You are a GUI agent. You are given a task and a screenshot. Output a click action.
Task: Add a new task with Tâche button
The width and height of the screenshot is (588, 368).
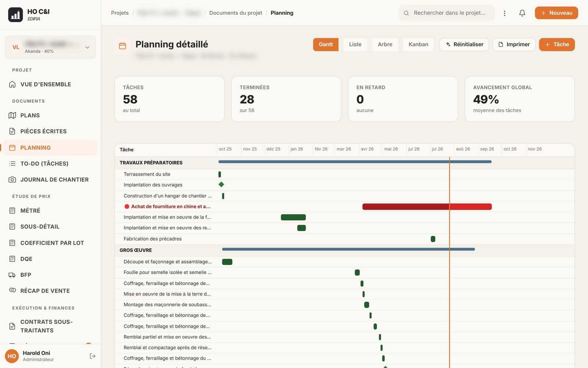557,45
